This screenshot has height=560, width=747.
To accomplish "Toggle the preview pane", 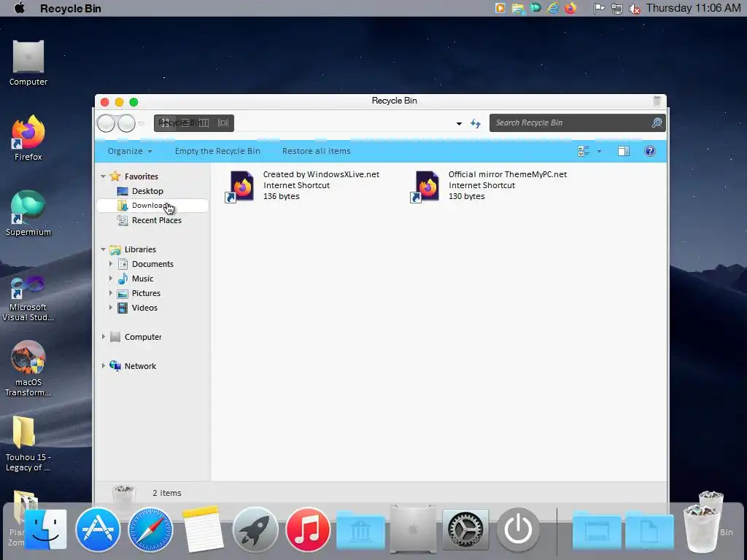I will pos(624,151).
